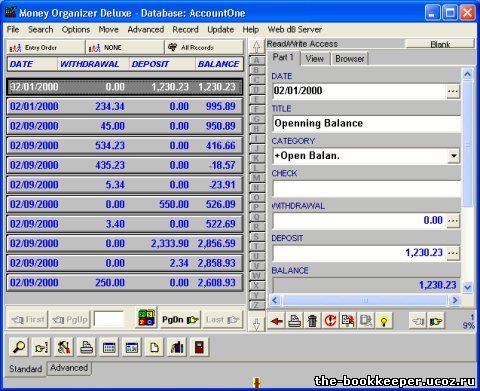Screen dimensions: 480x391
Task: Switch to the Browser tab
Action: tap(349, 59)
